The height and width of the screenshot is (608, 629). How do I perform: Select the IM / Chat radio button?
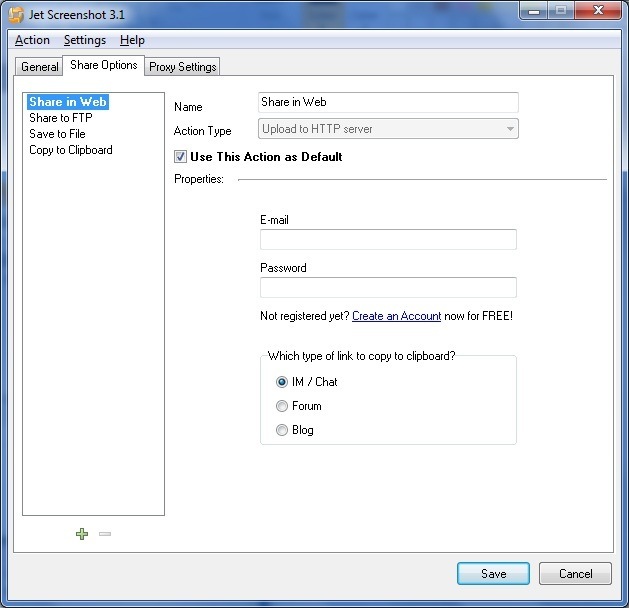pos(281,382)
